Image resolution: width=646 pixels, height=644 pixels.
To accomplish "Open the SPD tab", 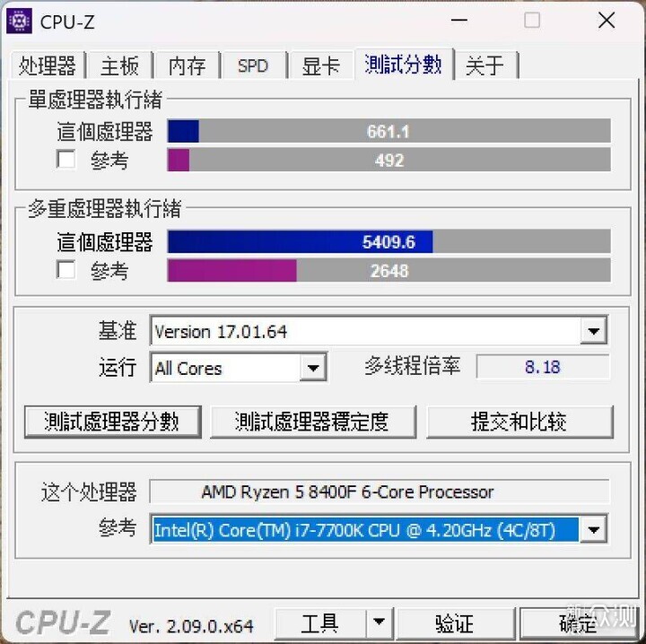I will 253,65.
